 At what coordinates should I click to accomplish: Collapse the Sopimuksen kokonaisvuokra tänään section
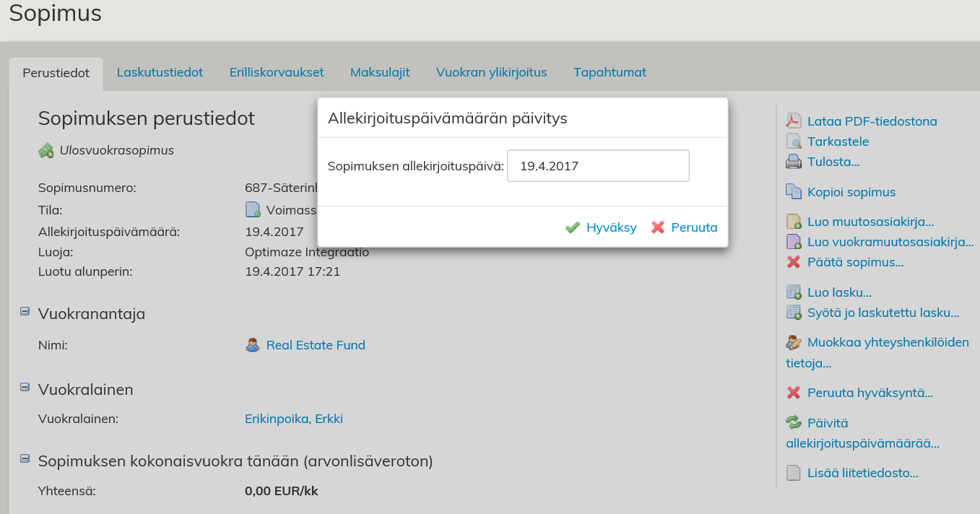(25, 458)
